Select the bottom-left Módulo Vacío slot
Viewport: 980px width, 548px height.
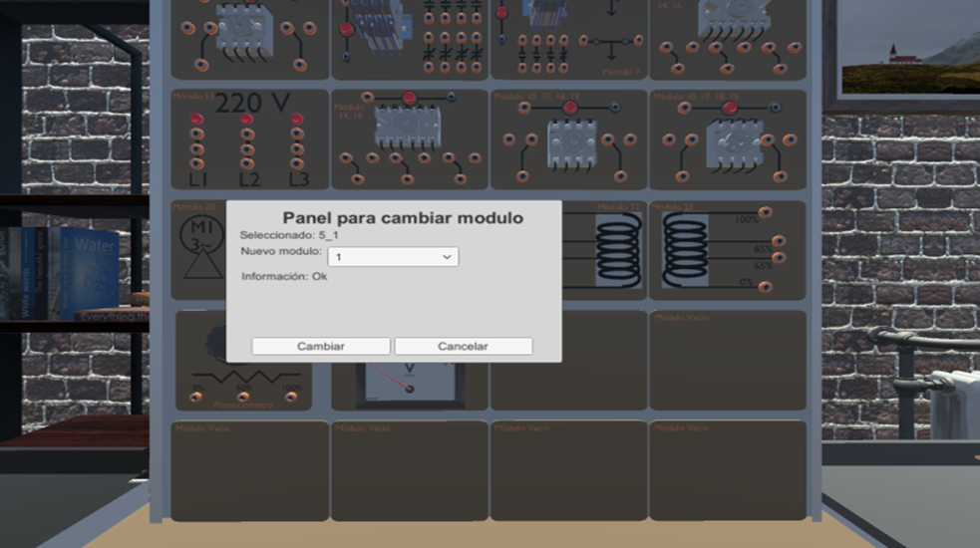[249, 470]
